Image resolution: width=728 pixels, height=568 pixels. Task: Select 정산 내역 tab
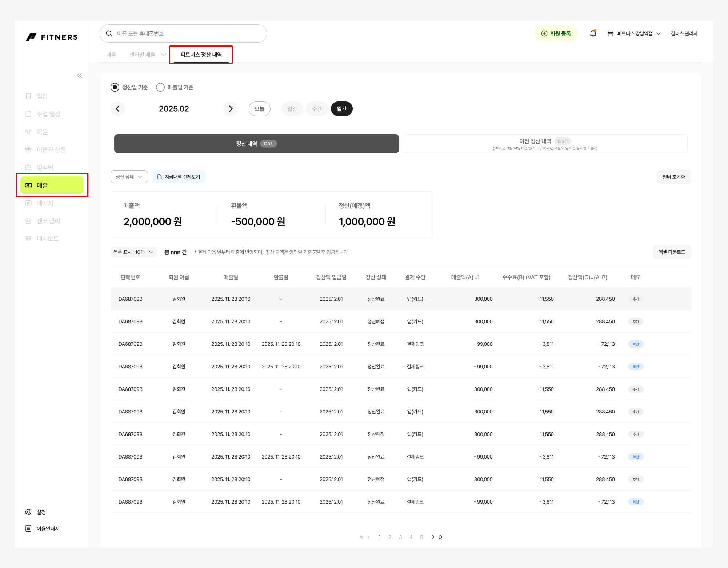(256, 144)
